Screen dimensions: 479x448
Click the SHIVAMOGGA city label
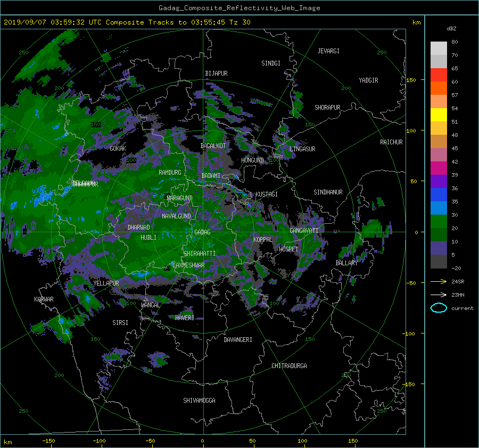(x=199, y=400)
